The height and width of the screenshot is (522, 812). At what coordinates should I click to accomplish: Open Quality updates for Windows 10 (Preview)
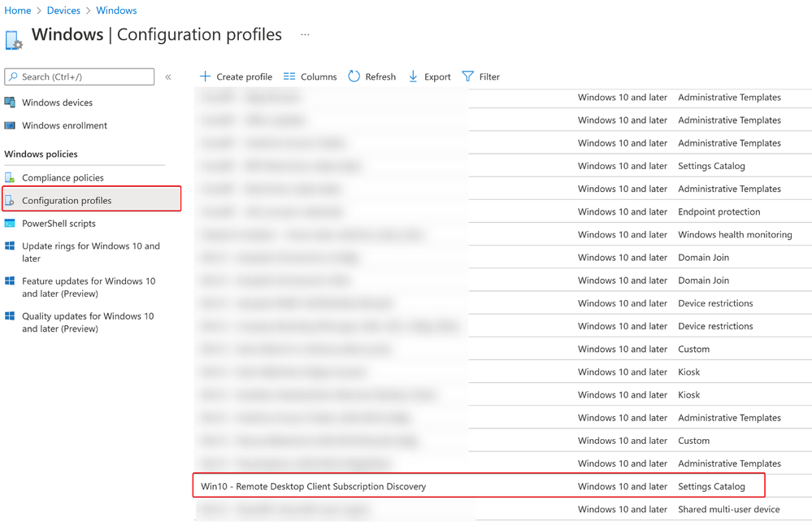88,322
